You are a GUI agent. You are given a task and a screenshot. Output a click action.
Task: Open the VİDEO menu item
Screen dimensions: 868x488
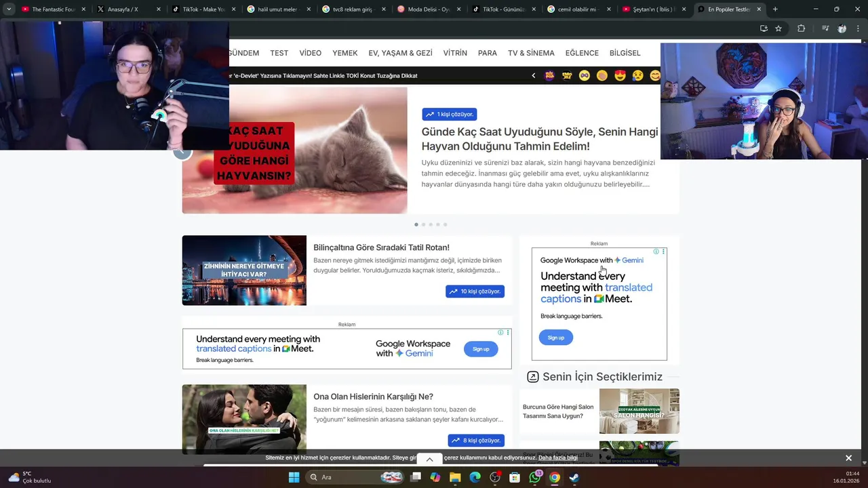(x=311, y=53)
